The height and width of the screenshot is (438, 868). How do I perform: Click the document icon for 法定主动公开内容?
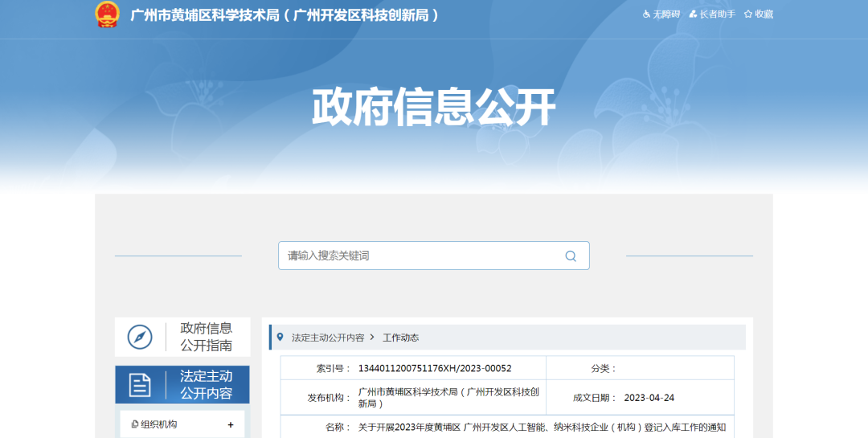(x=140, y=385)
